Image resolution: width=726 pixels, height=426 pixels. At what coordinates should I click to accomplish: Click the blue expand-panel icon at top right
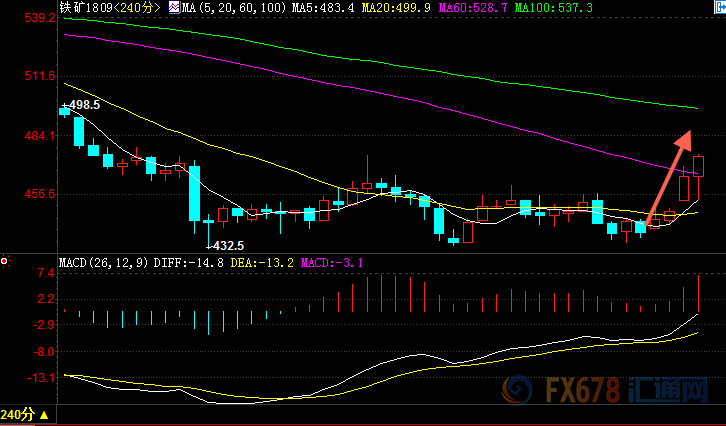[721, 6]
